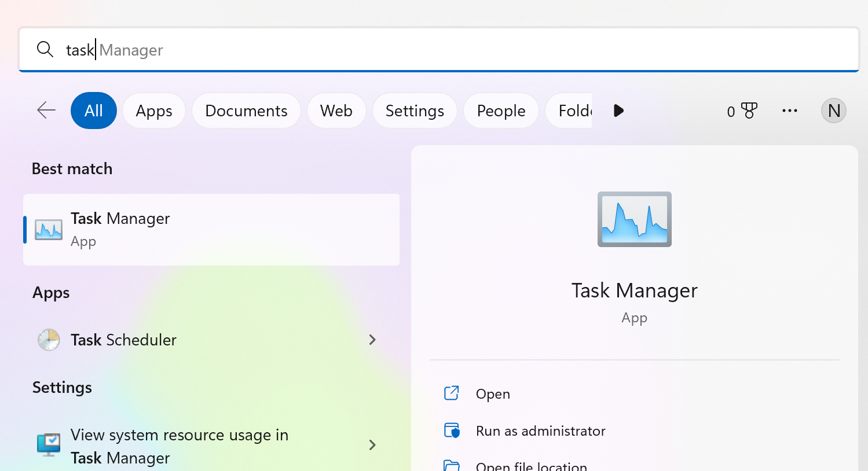Click the large Task Manager preview icon
This screenshot has width=868, height=471.
coord(635,219)
